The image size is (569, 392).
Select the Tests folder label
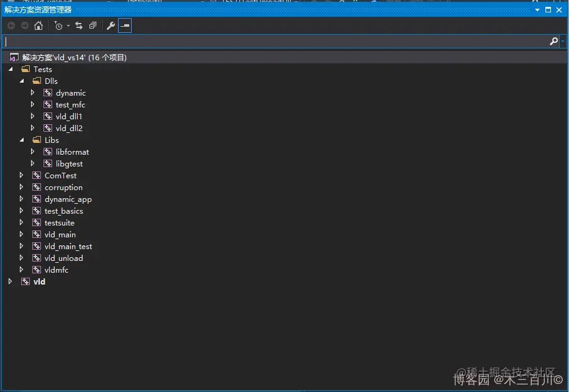point(43,70)
